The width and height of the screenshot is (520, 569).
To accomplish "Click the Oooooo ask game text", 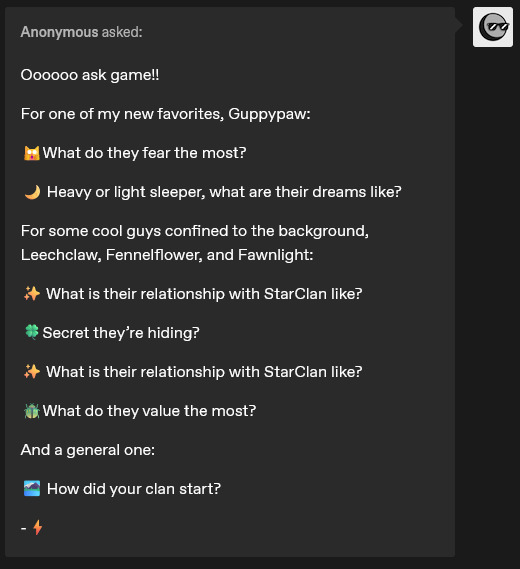I will [90, 75].
